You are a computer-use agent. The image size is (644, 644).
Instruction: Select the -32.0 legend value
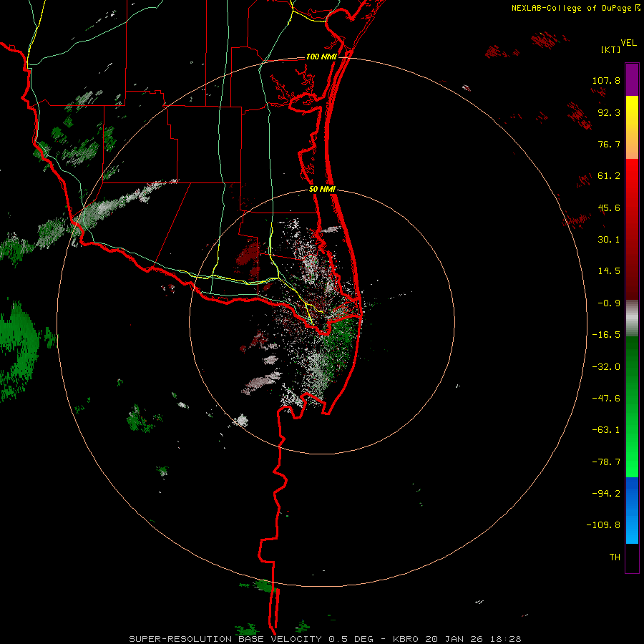click(x=606, y=367)
